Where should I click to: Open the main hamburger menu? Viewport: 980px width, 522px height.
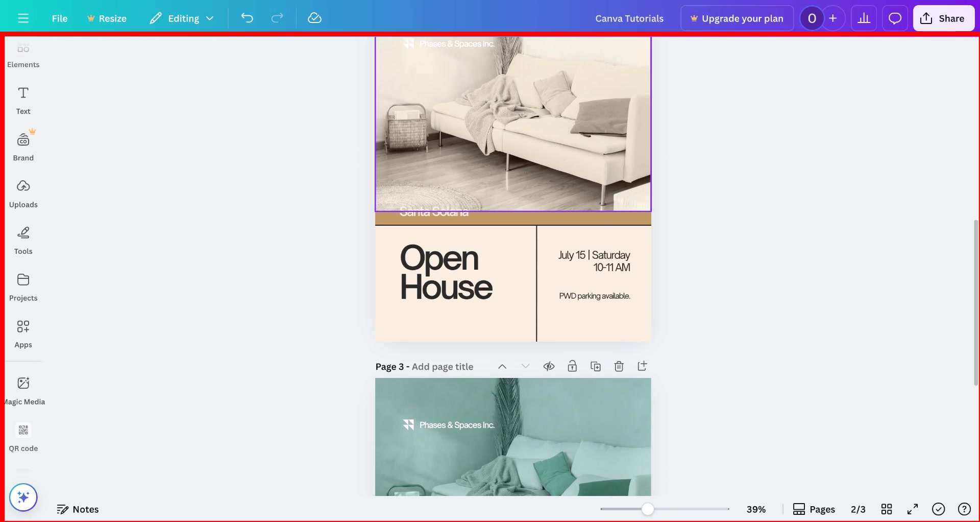click(x=23, y=18)
